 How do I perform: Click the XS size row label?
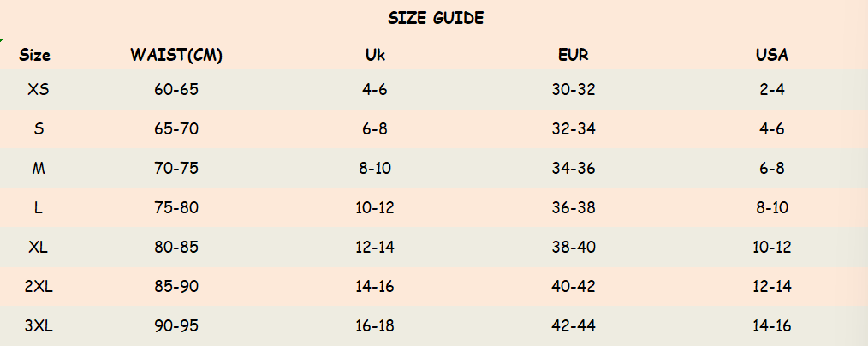pos(39,89)
